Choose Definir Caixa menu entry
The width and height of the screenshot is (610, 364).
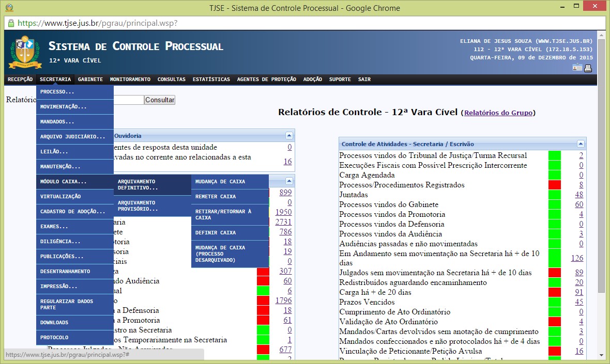pos(230,233)
